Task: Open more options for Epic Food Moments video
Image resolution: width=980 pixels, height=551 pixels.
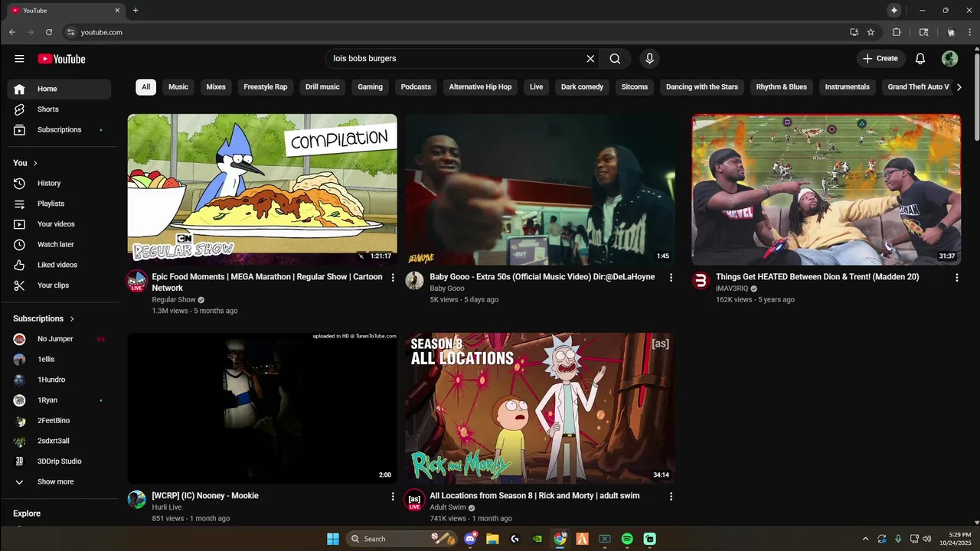Action: coord(393,278)
